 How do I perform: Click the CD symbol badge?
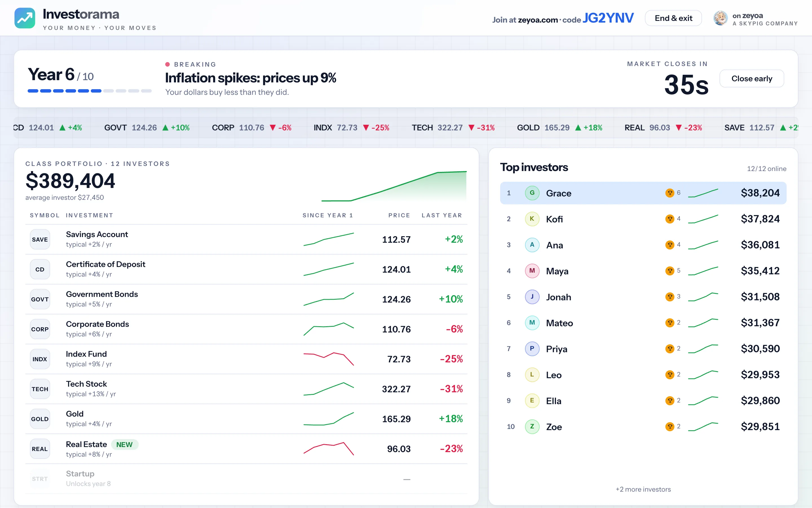pyautogui.click(x=40, y=270)
